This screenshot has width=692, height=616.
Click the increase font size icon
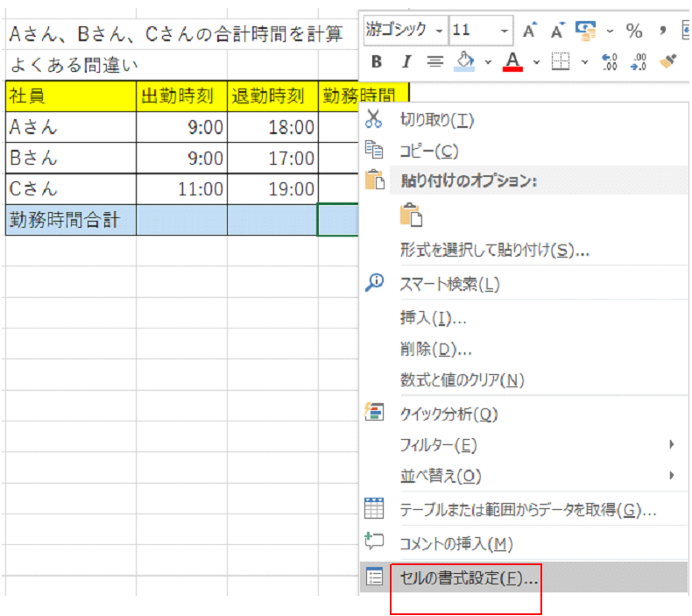529,31
